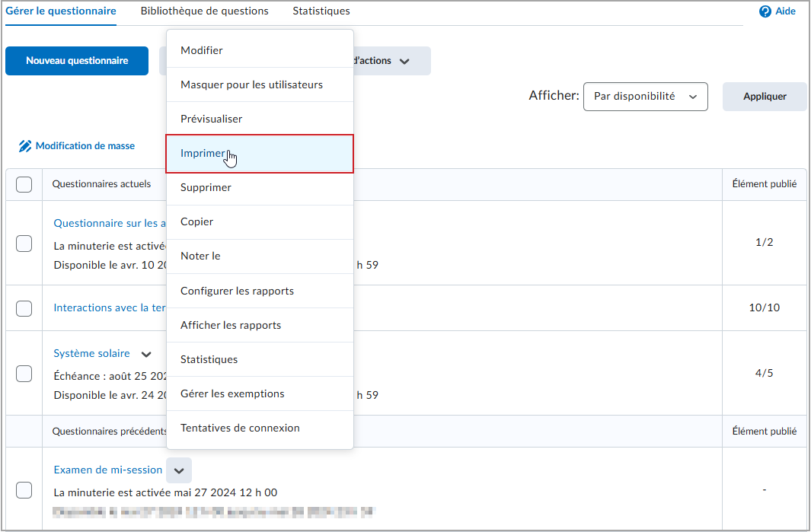Viewport: 811px width, 532px height.
Task: Open the chevron next to Examen de mi-session
Action: pos(179,470)
